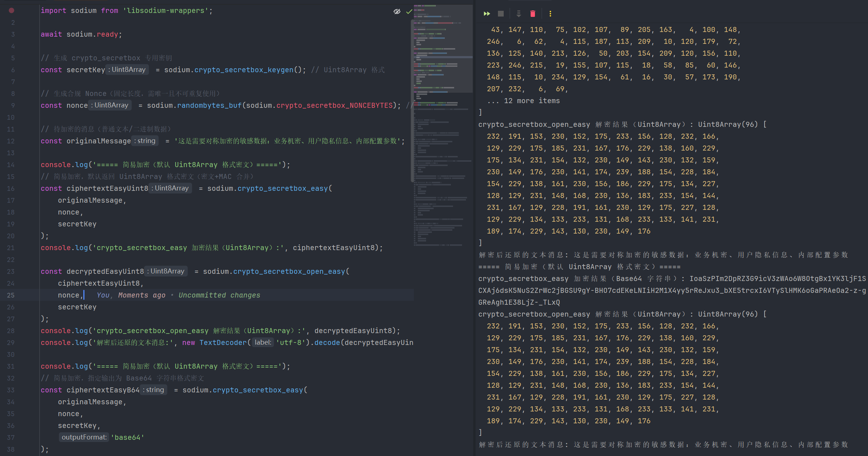This screenshot has height=456, width=868.
Task: Click the string hint after originalMessage
Action: coord(144,141)
